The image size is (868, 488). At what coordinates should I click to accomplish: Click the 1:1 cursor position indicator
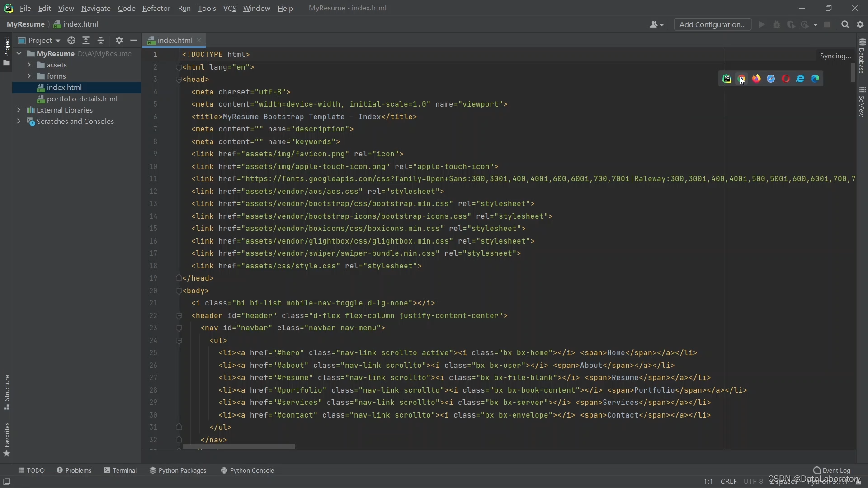708,482
